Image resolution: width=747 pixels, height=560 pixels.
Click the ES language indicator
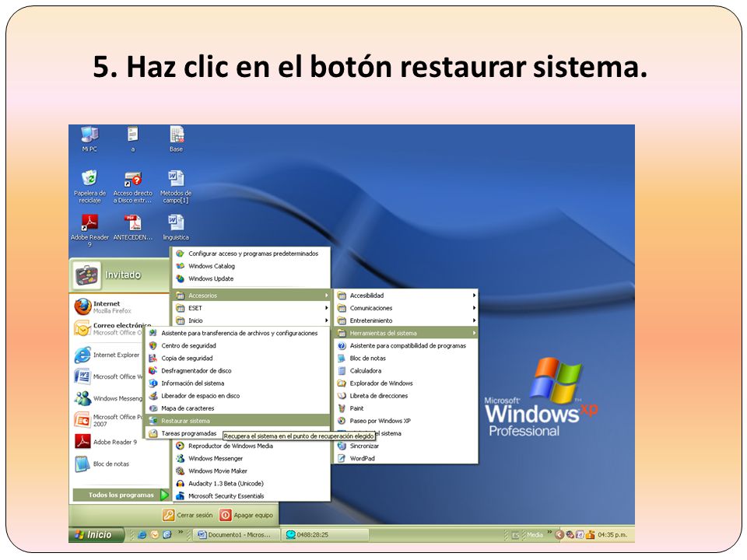coord(515,535)
